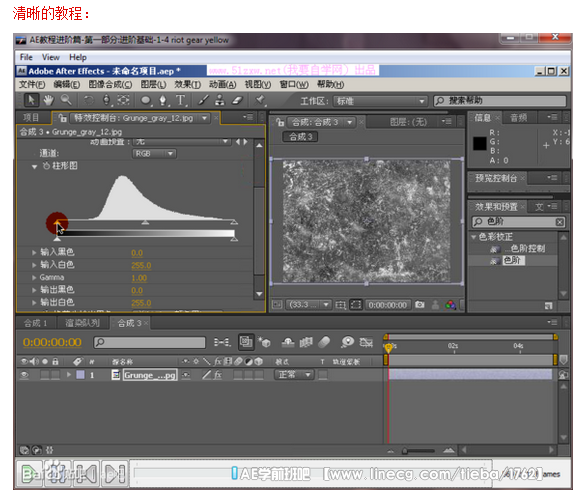Select the 色阶 levels effect in list
Screen dimensions: 576x491
[x=512, y=260]
